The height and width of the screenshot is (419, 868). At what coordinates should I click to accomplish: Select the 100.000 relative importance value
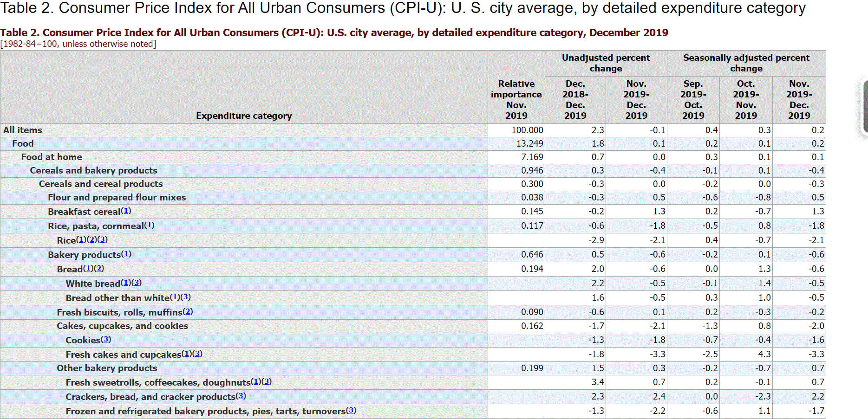(527, 130)
